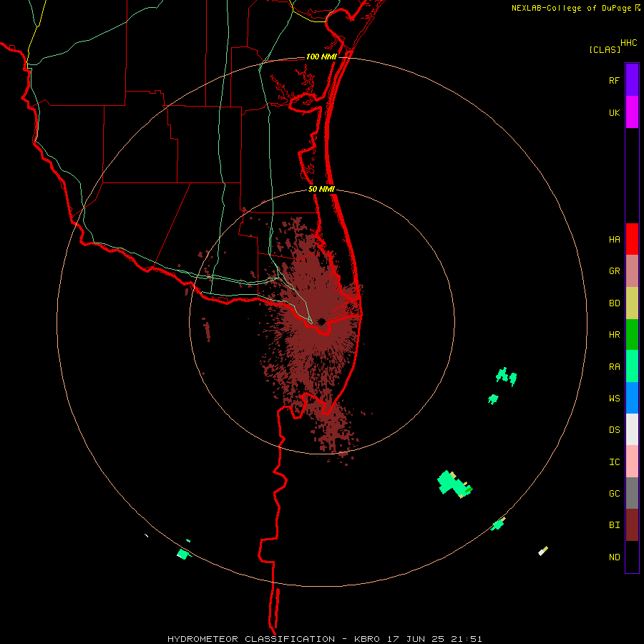644x644 pixels.
Task: Click the DS white legend swatch
Action: [x=632, y=429]
